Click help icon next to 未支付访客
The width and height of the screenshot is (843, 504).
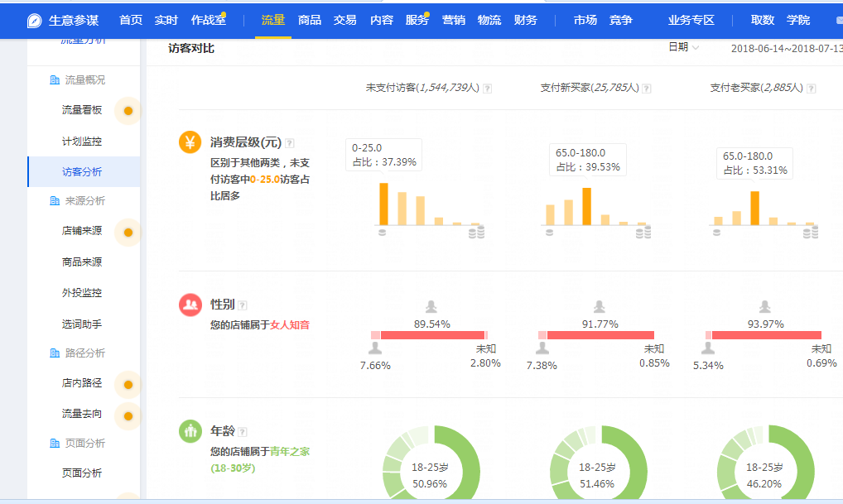[487, 89]
